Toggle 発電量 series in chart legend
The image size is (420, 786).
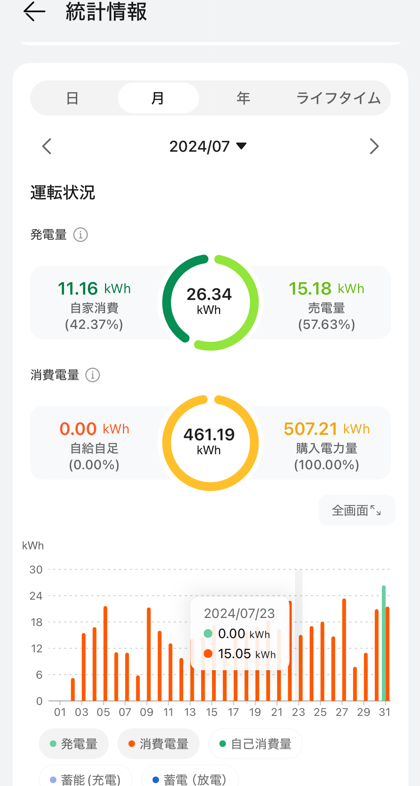tap(74, 744)
